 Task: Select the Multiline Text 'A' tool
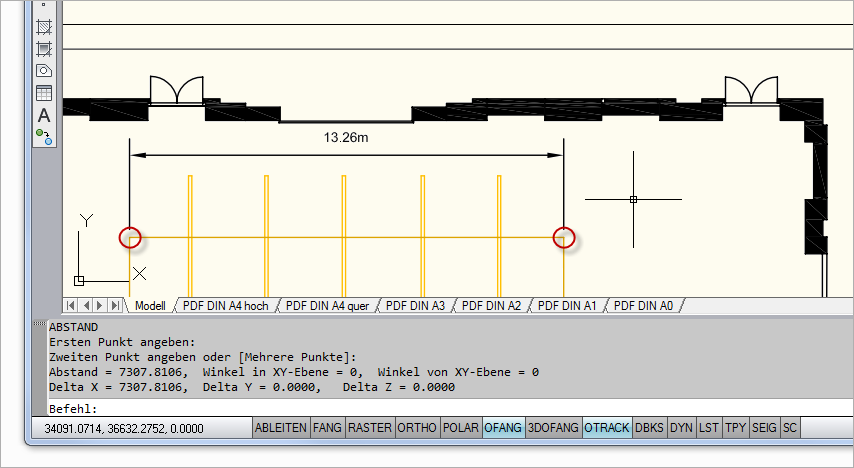44,115
